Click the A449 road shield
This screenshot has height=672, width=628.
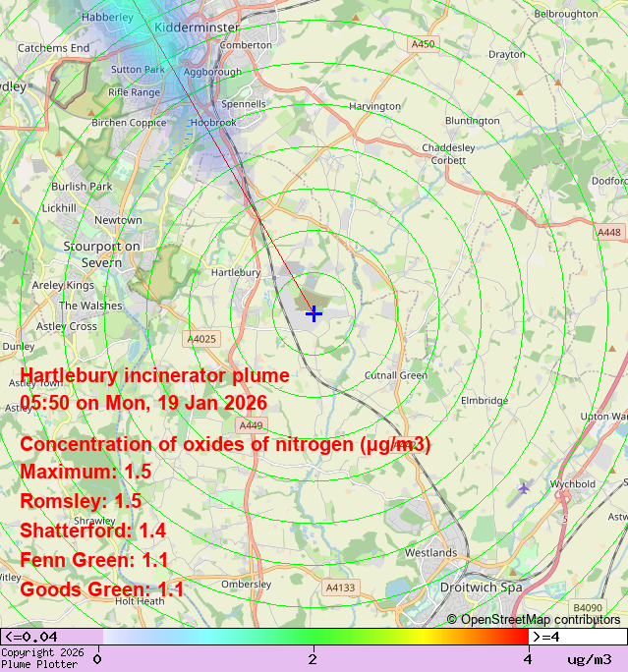point(252,425)
